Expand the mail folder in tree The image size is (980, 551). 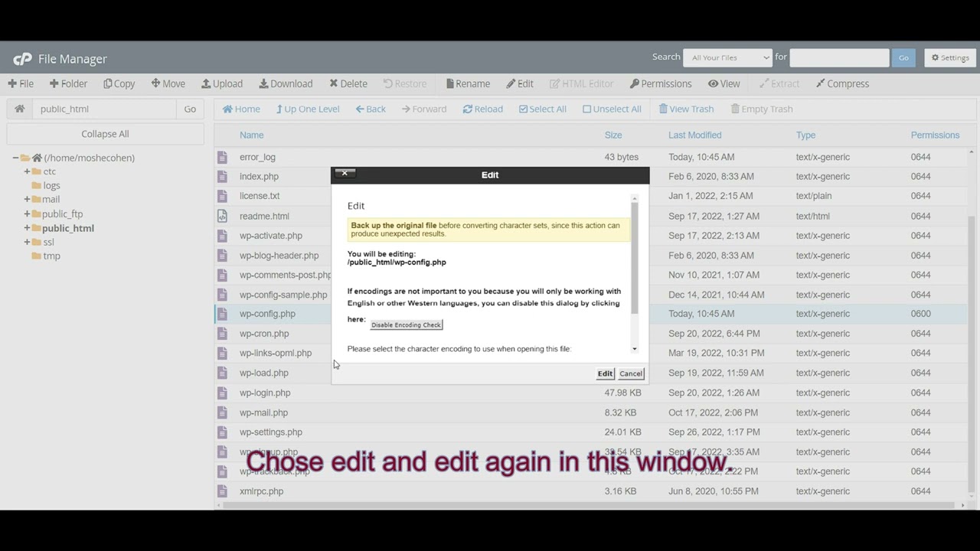[x=27, y=199]
